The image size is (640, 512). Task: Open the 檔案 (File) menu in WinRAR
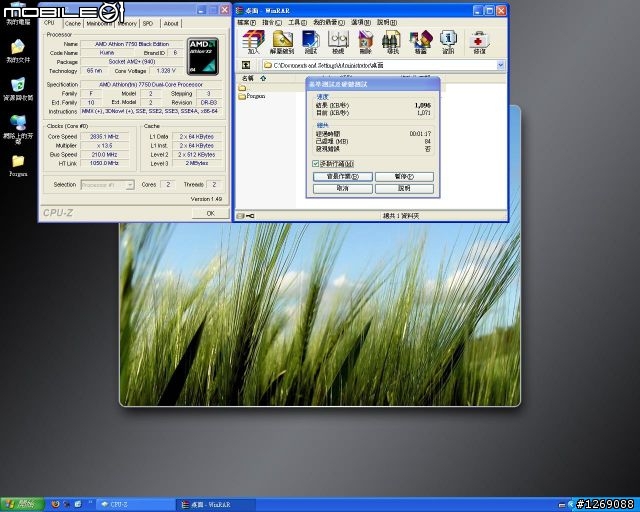(247, 22)
